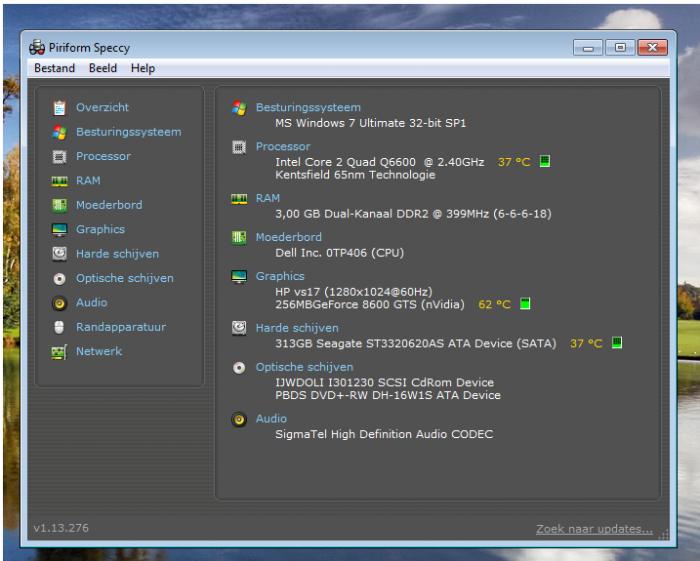Click the Graphics heading link in summary
This screenshot has height=561, width=700.
(x=280, y=276)
